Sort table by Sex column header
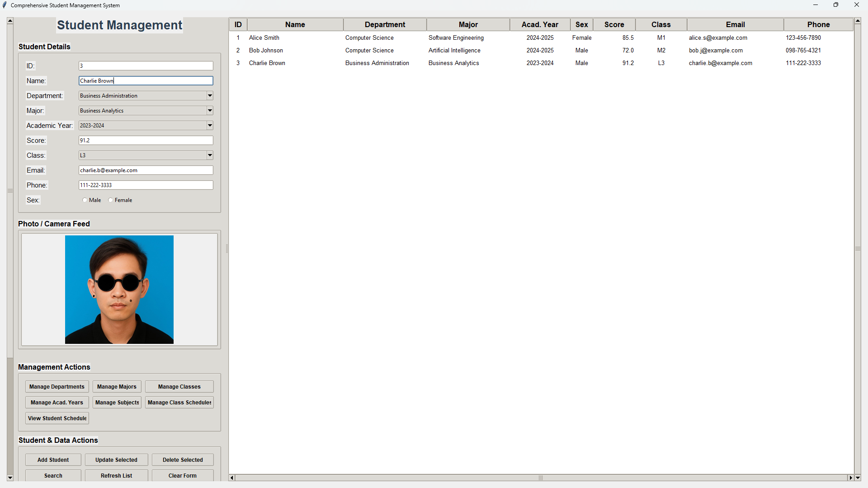The height and width of the screenshot is (488, 868). point(582,25)
